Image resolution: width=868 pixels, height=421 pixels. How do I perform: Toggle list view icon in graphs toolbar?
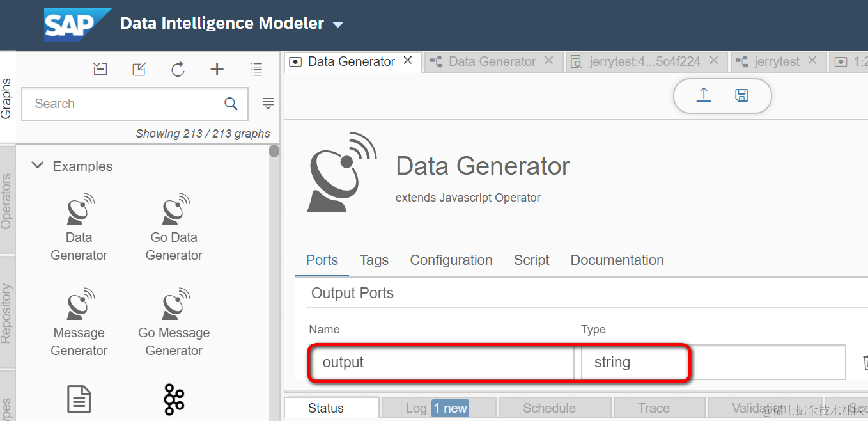click(x=256, y=69)
